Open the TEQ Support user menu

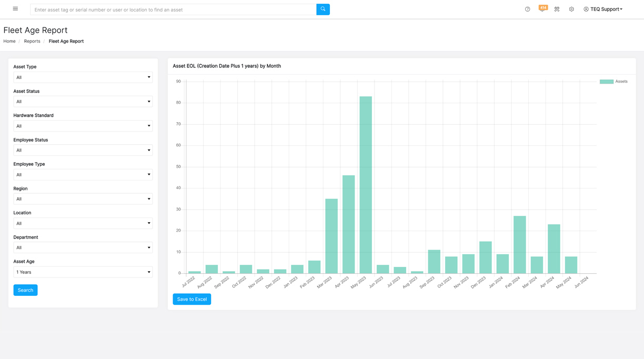pyautogui.click(x=603, y=9)
